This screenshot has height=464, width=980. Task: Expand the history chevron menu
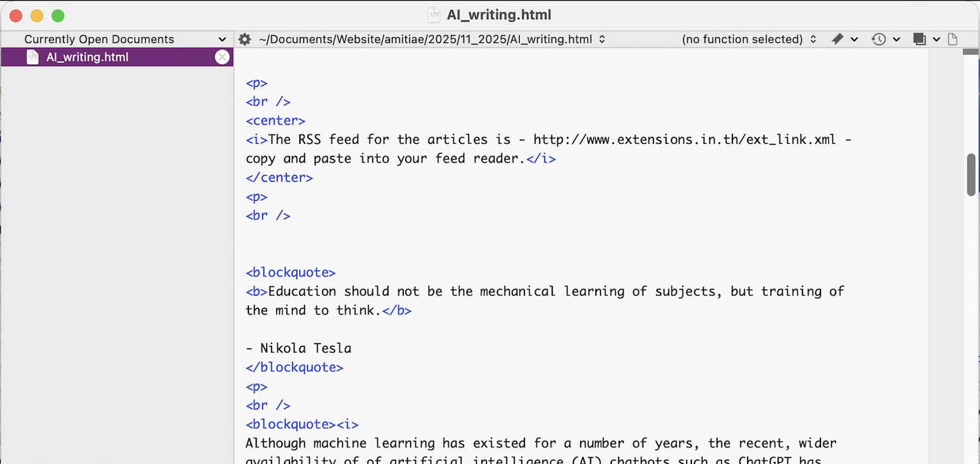(x=897, y=39)
